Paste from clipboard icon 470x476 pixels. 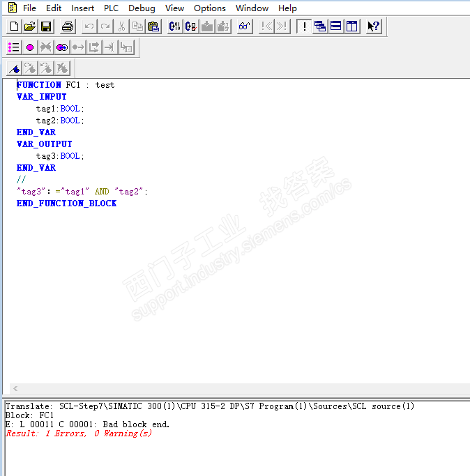pyautogui.click(x=153, y=26)
